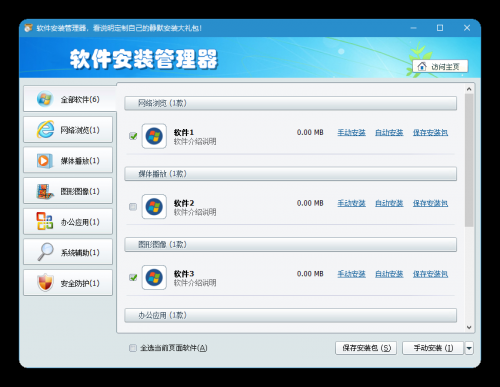Click the 0.00 MB size of 软件3

(x=310, y=274)
